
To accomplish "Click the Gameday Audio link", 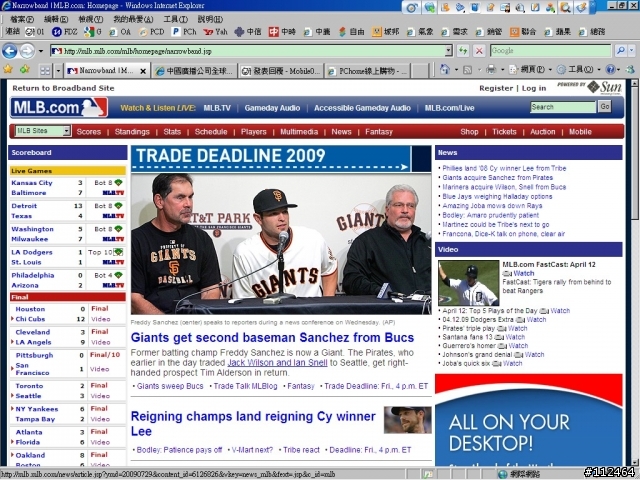I will [272, 108].
